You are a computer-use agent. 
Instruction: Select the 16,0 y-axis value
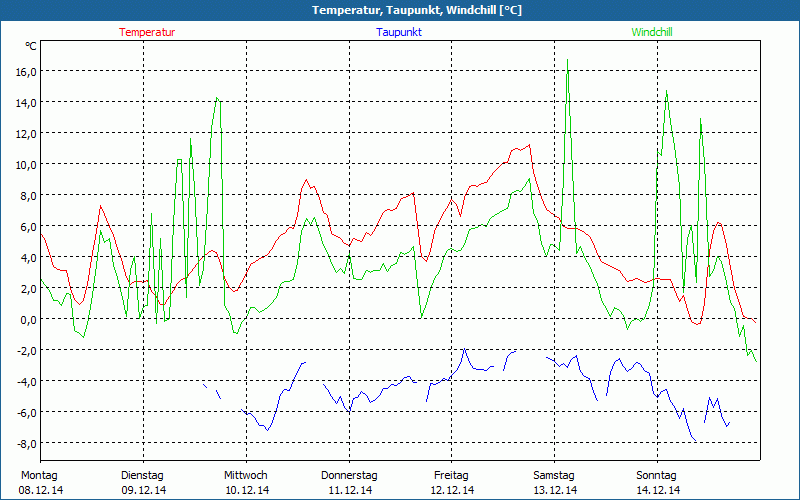pyautogui.click(x=26, y=71)
